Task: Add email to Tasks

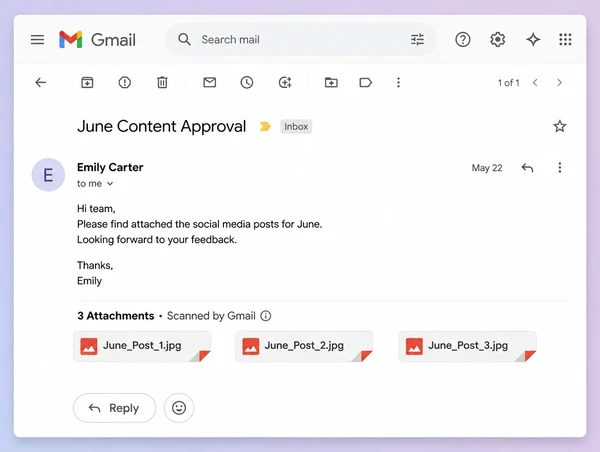Action: point(285,82)
